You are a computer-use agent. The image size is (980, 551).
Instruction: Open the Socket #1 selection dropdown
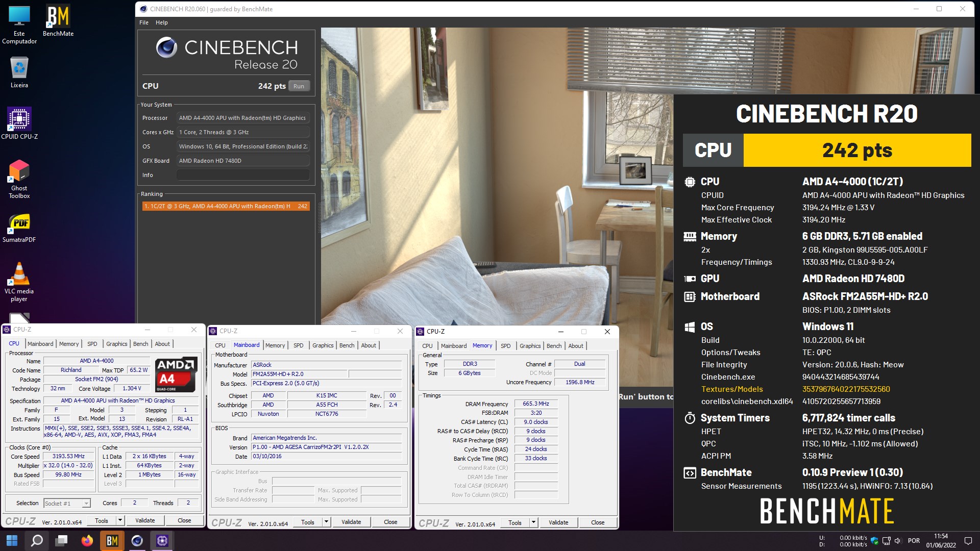click(67, 504)
